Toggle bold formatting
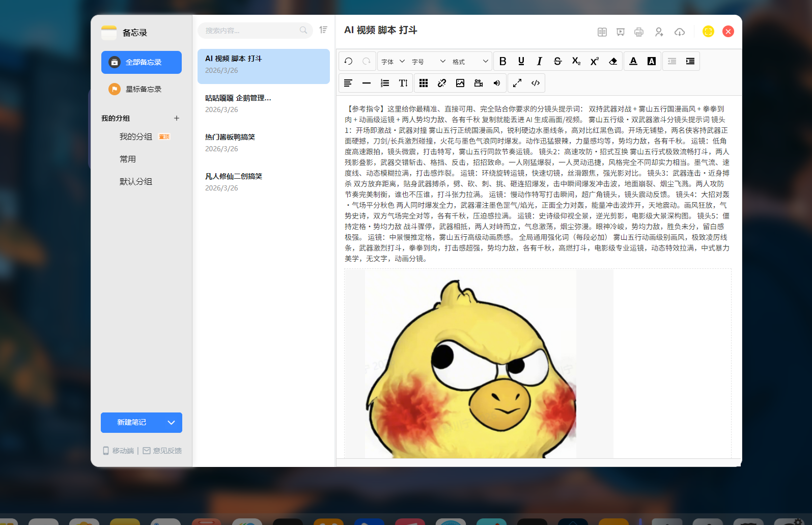812x525 pixels. tap(503, 61)
